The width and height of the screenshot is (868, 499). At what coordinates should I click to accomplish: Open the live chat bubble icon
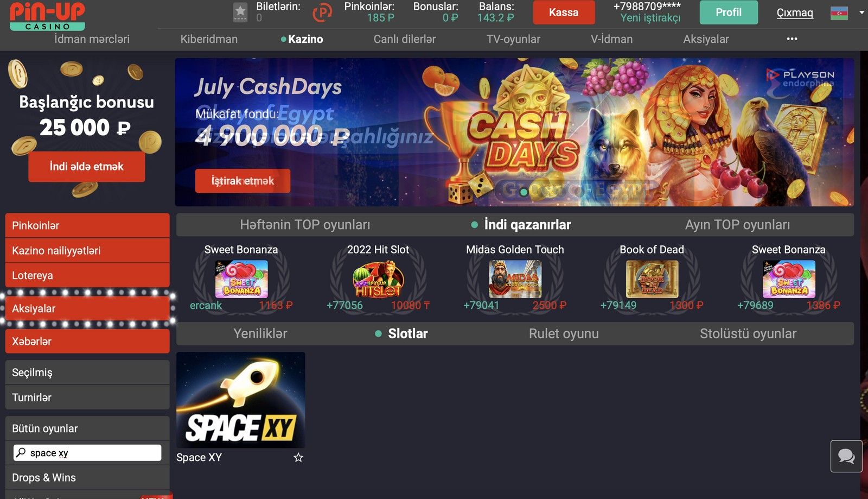pyautogui.click(x=846, y=456)
